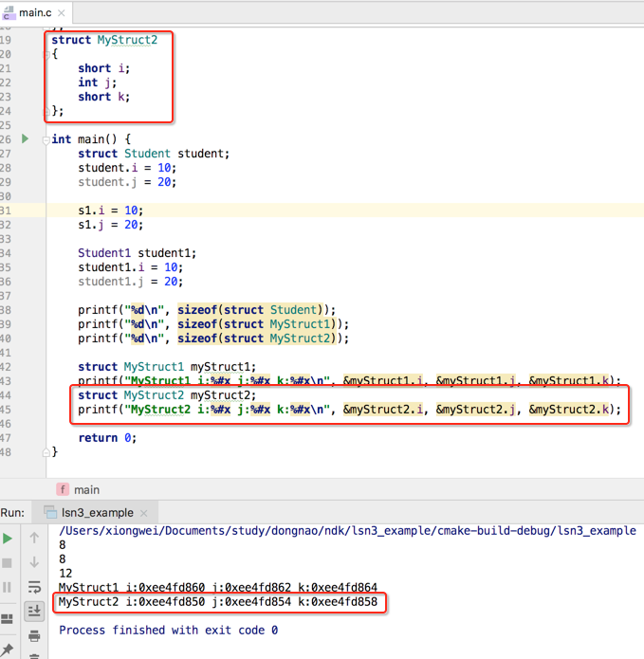Click the print icon in run toolbar
644x659 pixels.
point(34,636)
